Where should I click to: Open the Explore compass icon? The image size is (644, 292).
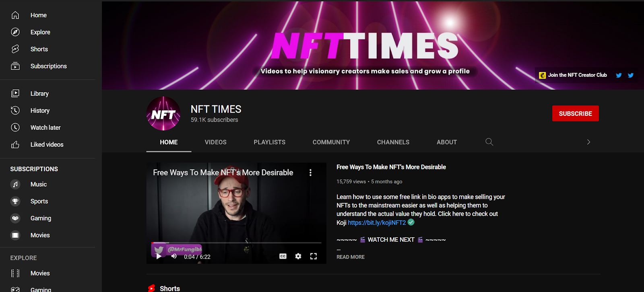click(15, 32)
